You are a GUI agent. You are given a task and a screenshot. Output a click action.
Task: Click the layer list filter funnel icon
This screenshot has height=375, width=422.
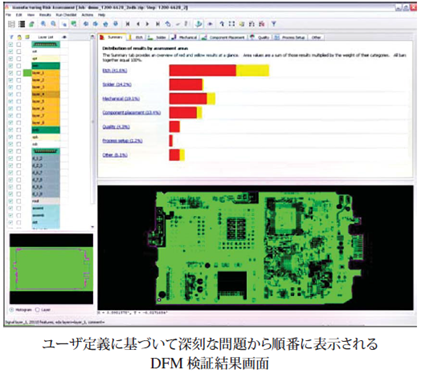point(12,37)
